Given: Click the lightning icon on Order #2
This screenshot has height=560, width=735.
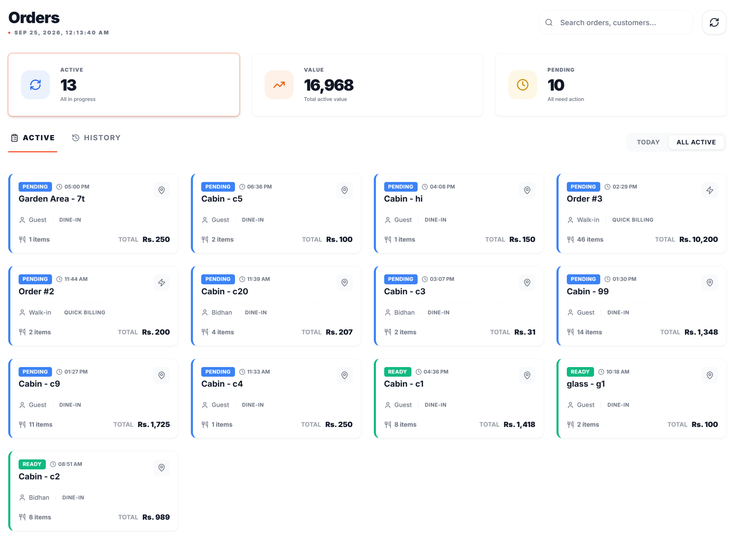Looking at the screenshot, I should point(162,283).
